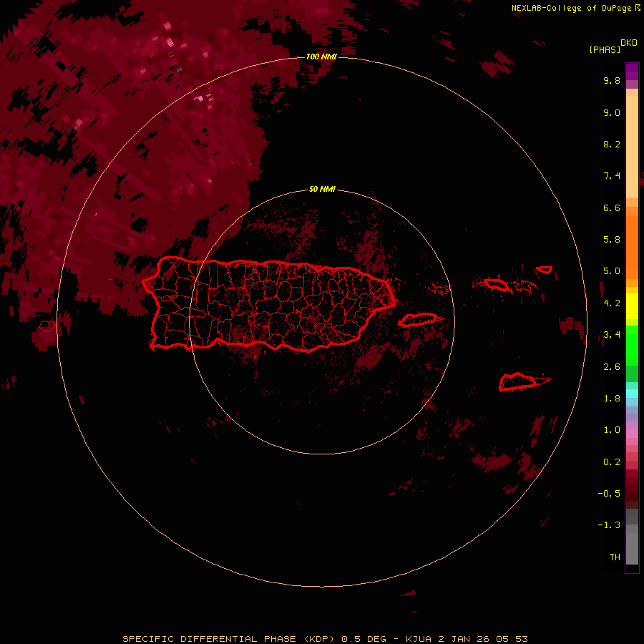This screenshot has height=644, width=644.
Task: Click the St. Croix island outline
Action: [518, 382]
